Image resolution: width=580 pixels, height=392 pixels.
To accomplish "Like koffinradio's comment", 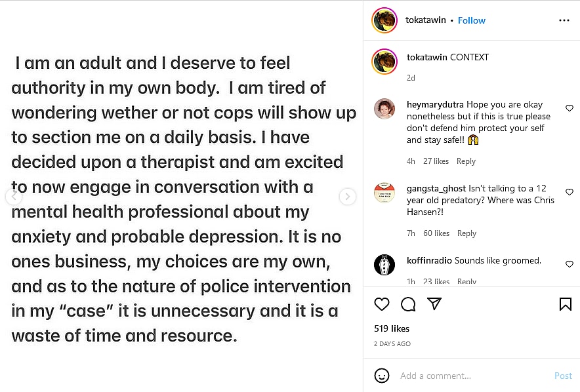I will click(x=569, y=264).
